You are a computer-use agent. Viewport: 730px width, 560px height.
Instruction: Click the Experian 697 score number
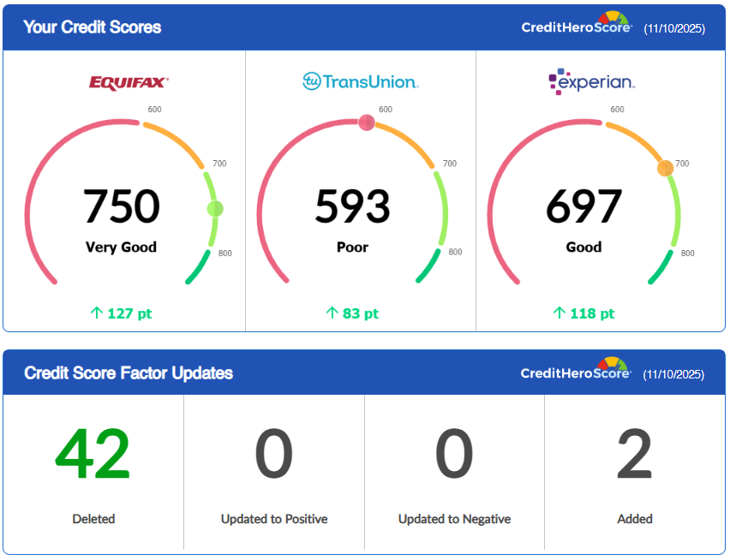pyautogui.click(x=583, y=207)
